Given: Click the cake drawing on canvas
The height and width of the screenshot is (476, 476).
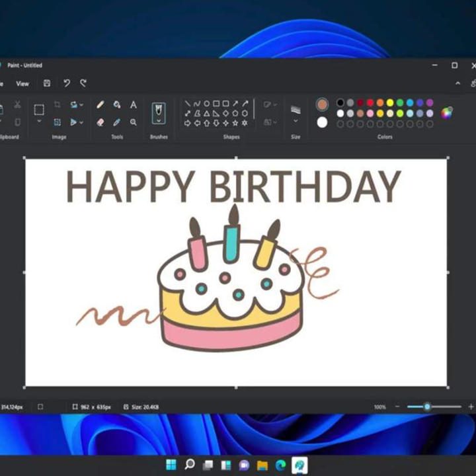Looking at the screenshot, I should pos(230,279).
